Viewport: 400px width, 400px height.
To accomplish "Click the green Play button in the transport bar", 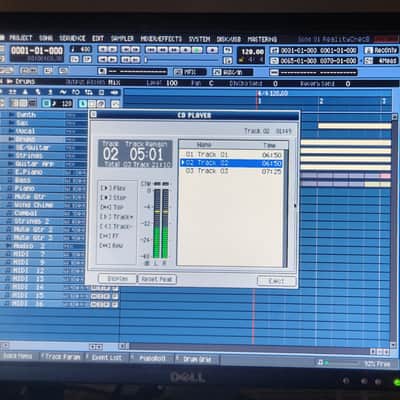I will click(197, 50).
